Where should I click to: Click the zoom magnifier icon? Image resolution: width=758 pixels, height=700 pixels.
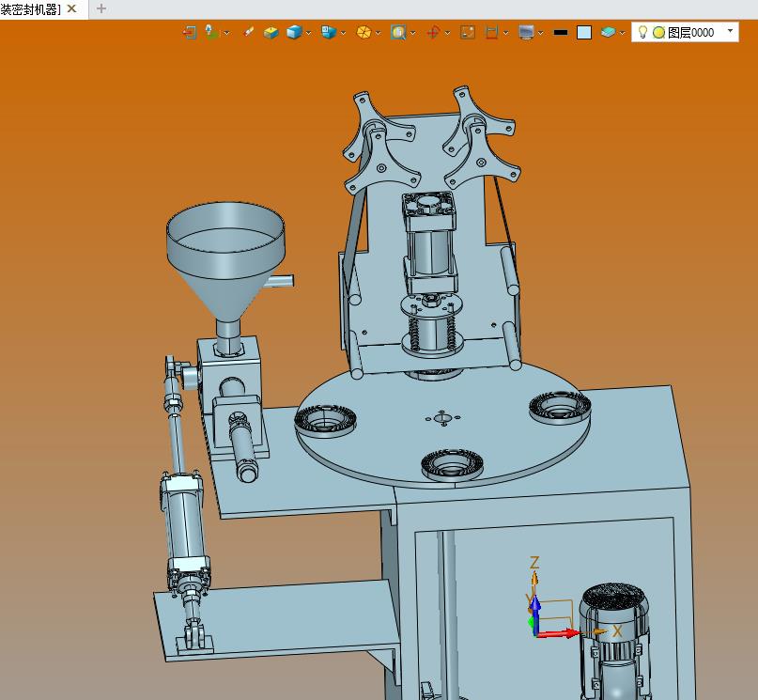point(398,32)
